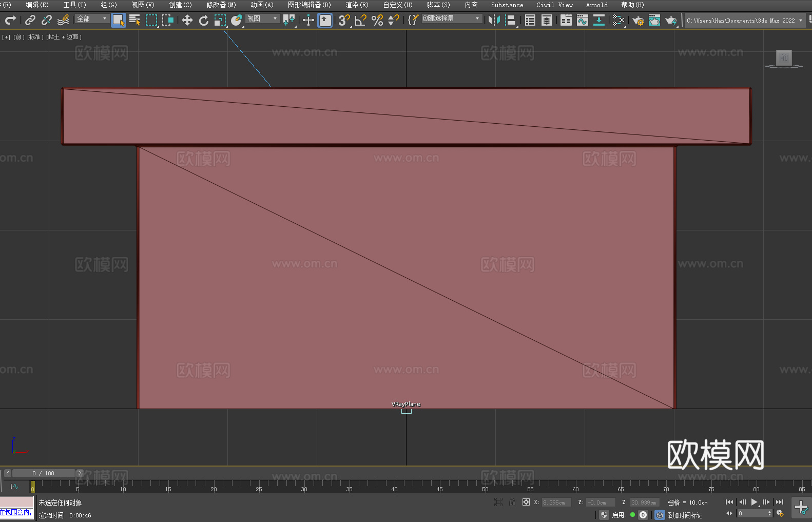Click the pink MAXScript listener swatch
The height and width of the screenshot is (522, 812).
(x=17, y=501)
